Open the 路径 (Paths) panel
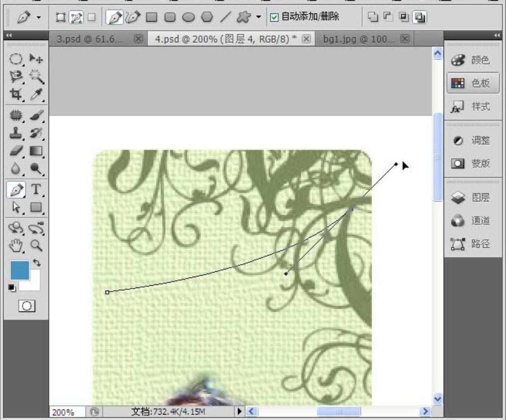This screenshot has width=506, height=420. [x=473, y=244]
